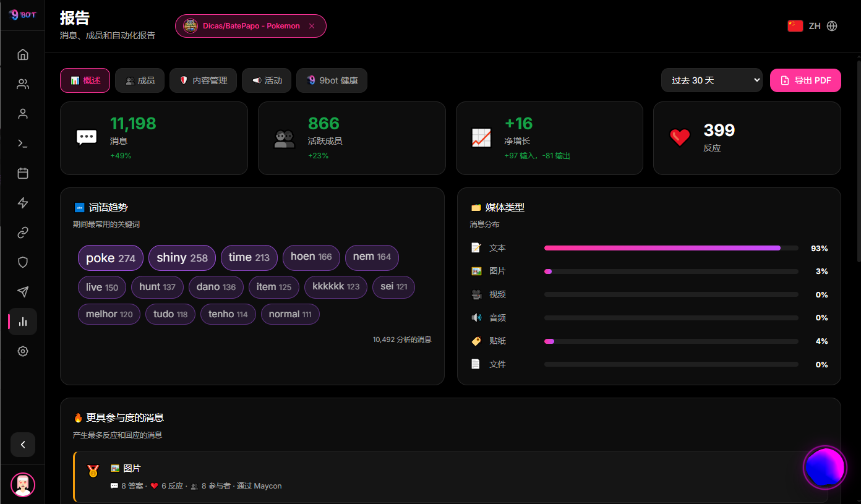The height and width of the screenshot is (504, 861).
Task: Open the paper plane send icon
Action: pos(23,292)
